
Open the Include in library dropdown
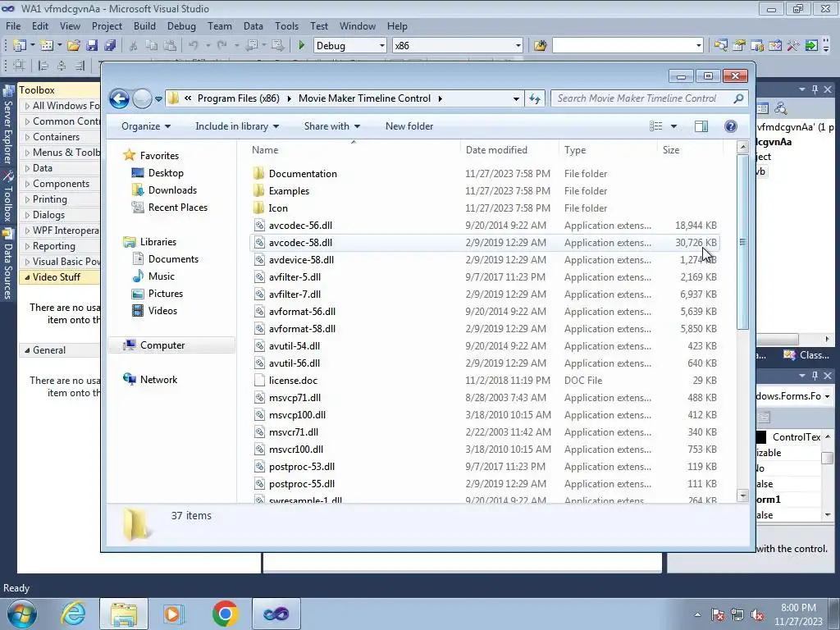point(237,126)
